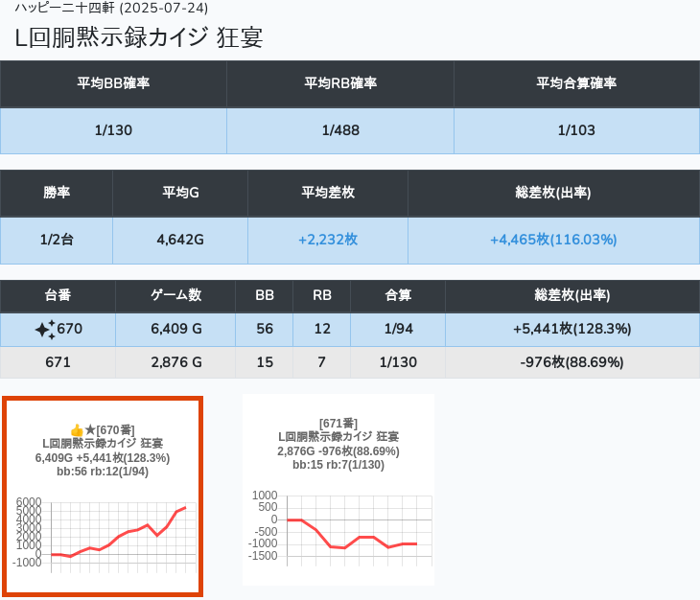Click the ★[670番] chart title
Viewport: 700px width, 600px height.
(x=109, y=430)
